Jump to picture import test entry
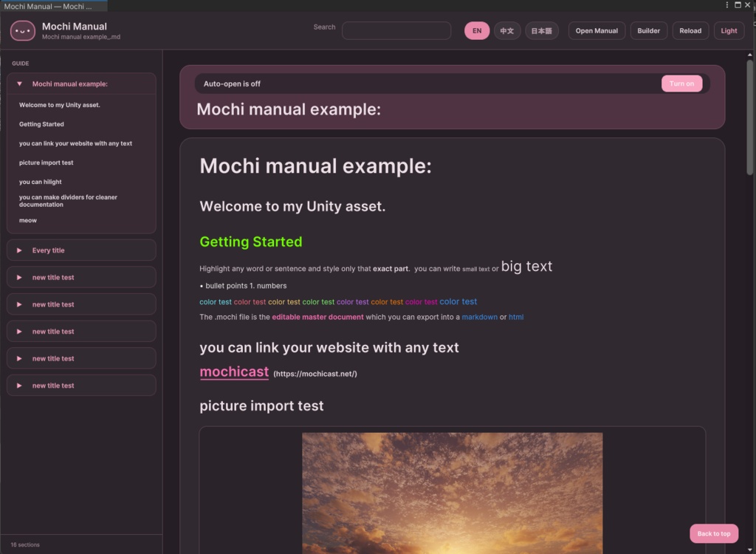756x554 pixels. tap(47, 163)
